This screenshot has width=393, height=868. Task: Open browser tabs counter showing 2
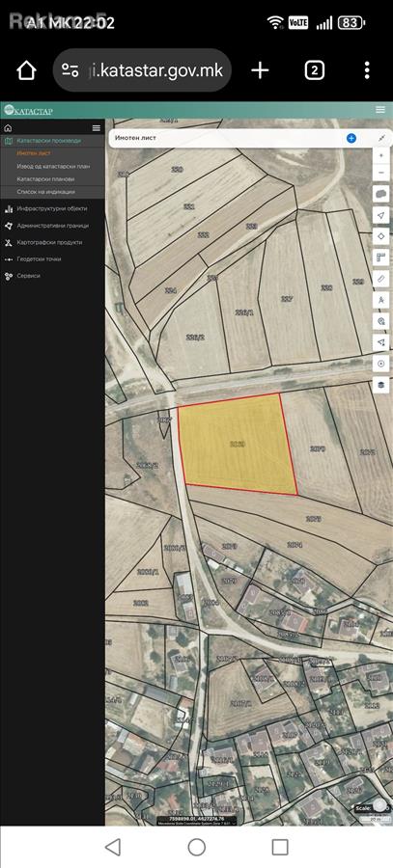[314, 70]
